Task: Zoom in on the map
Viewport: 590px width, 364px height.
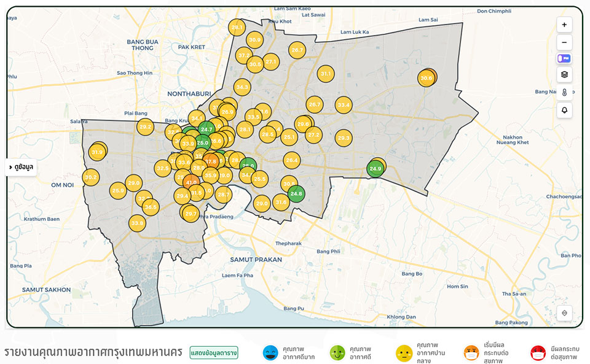Action: coord(564,25)
